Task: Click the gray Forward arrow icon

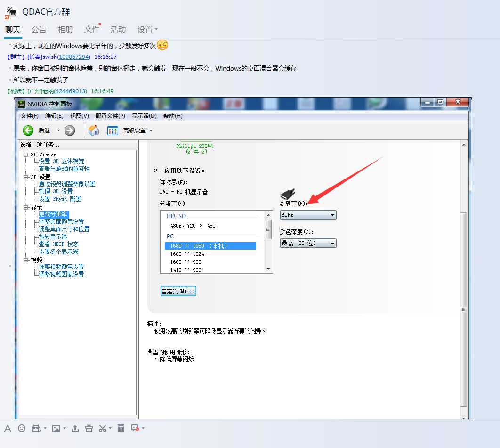Action: [70, 130]
